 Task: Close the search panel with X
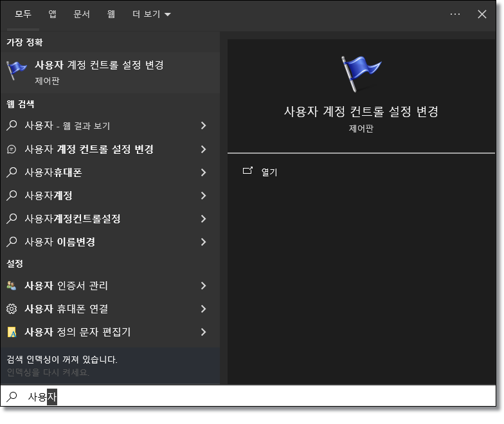482,14
